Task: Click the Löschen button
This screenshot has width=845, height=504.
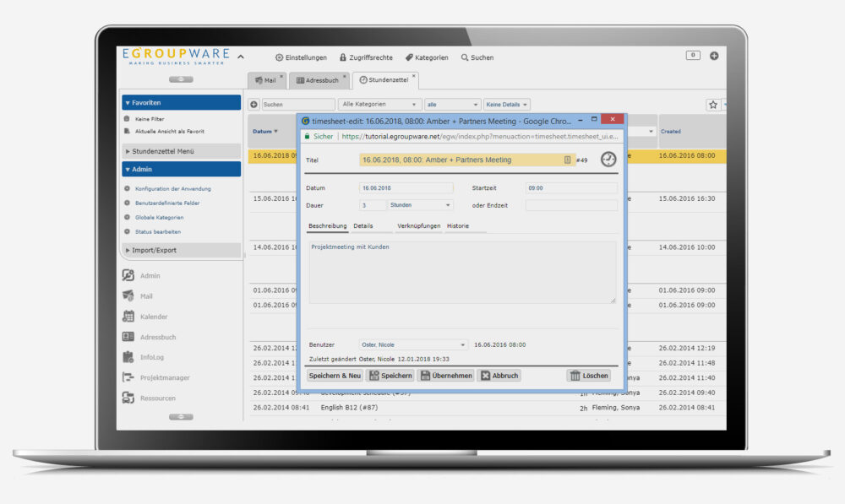Action: 588,376
